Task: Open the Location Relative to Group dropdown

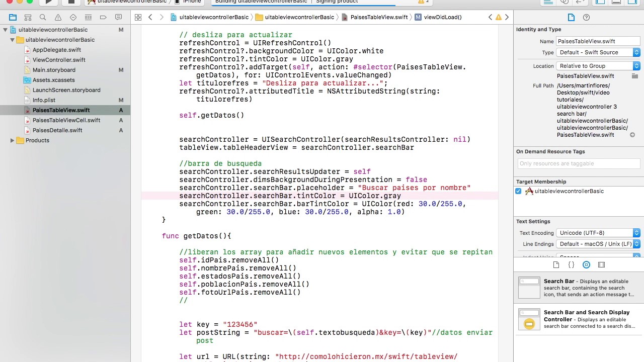Action: (598, 66)
